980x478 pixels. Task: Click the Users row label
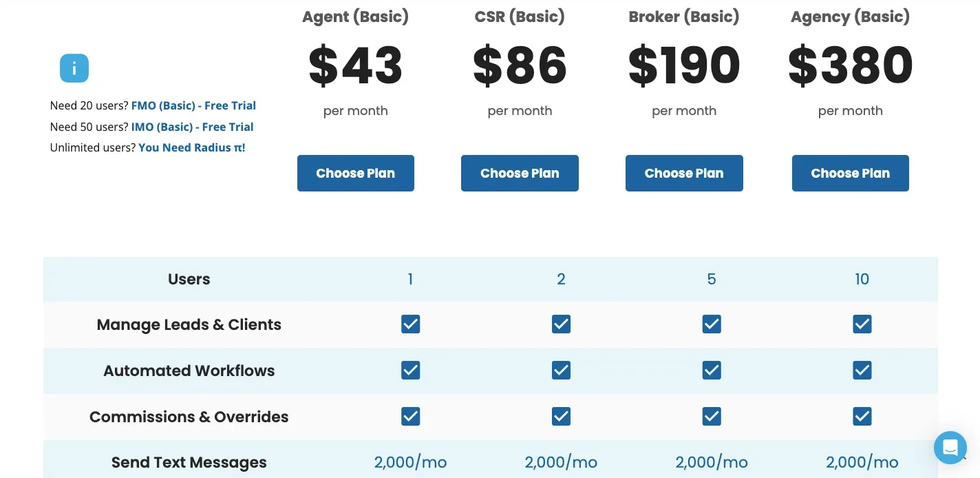[189, 280]
